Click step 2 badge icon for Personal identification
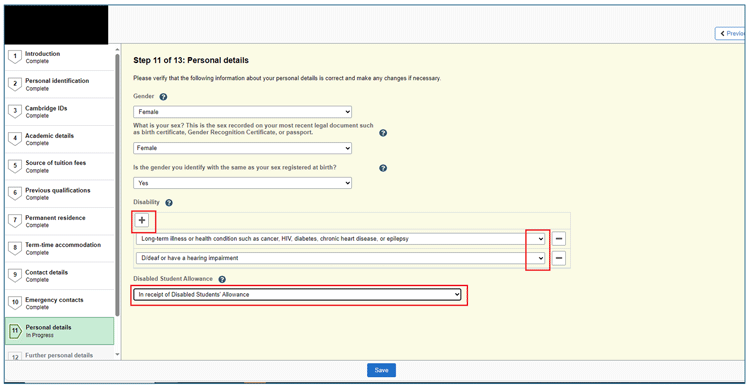750x387 pixels. [15, 84]
